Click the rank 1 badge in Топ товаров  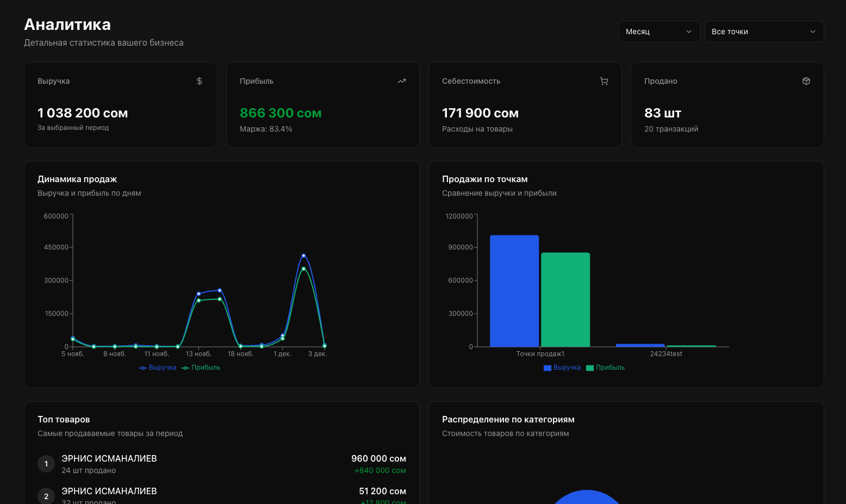(46, 464)
